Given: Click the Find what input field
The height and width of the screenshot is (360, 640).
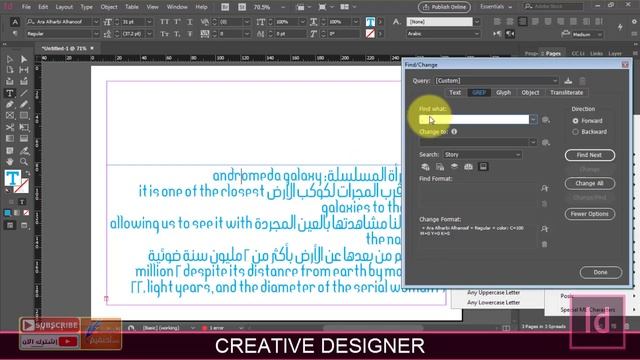Looking at the screenshot, I should [474, 120].
